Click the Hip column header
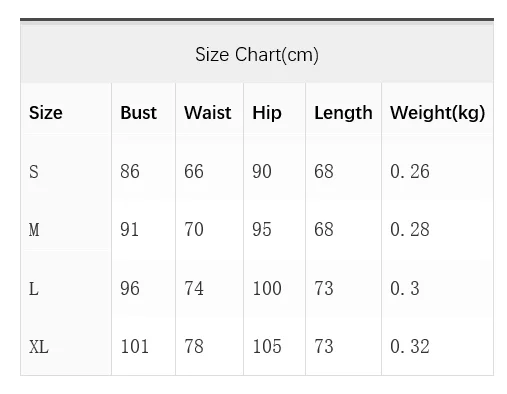Image resolution: width=507 pixels, height=394 pixels. 267,113
